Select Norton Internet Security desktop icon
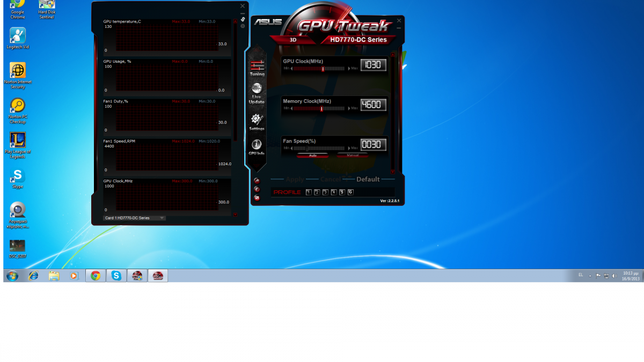Image resolution: width=644 pixels, height=362 pixels. point(18,76)
